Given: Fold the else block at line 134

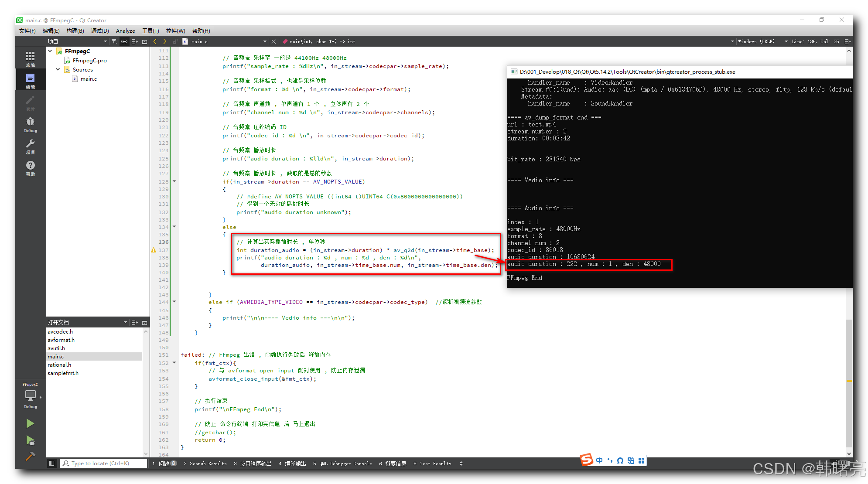Looking at the screenshot, I should pyautogui.click(x=174, y=227).
